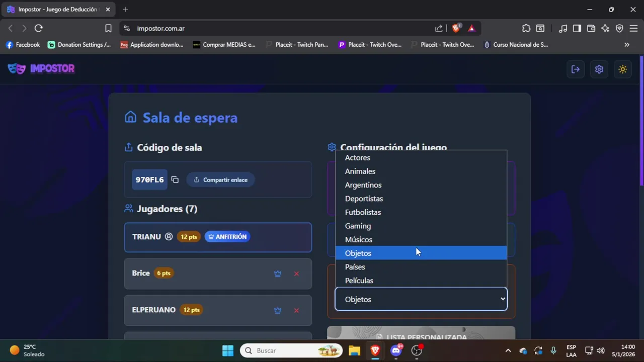Pick the Gaming category option
Image resolution: width=644 pixels, height=362 pixels.
point(421,226)
